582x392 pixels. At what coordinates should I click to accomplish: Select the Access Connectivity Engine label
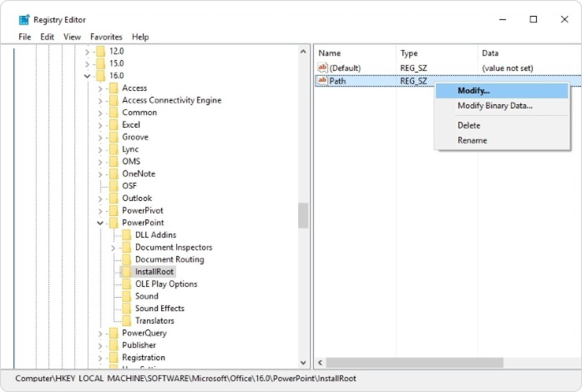(172, 100)
